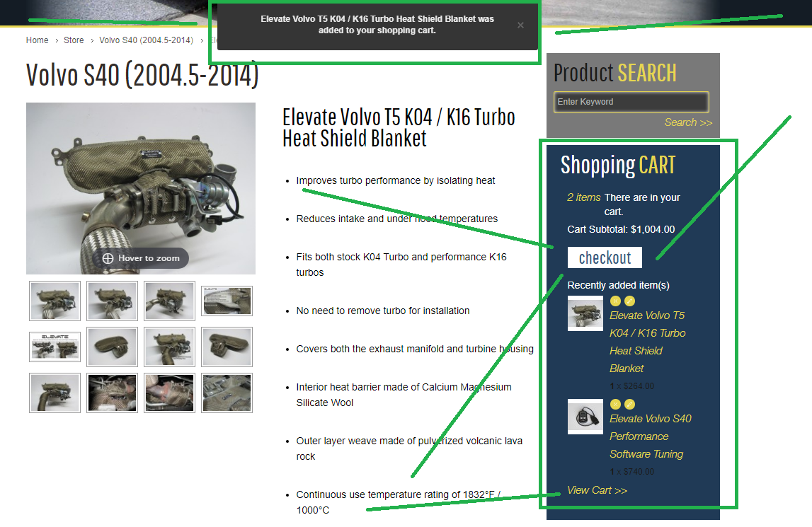Click the Cart Subtotal: $1,004.00 text
This screenshot has height=527, width=812.
click(621, 229)
